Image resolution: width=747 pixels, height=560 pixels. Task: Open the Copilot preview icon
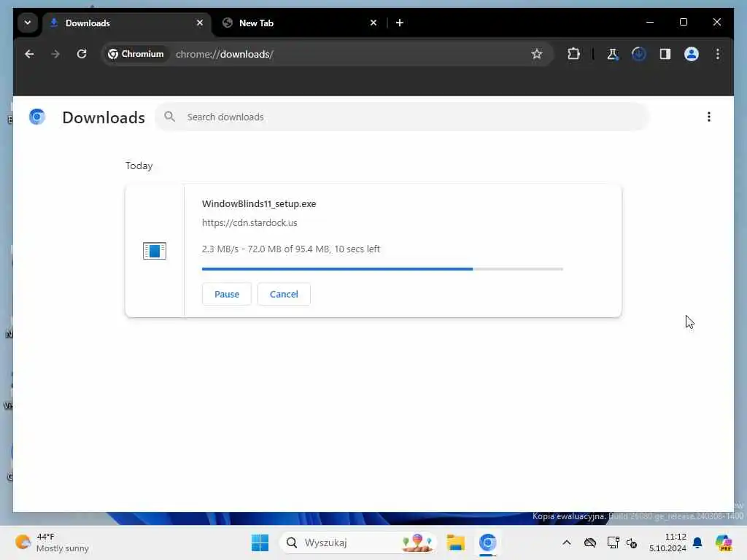click(724, 542)
